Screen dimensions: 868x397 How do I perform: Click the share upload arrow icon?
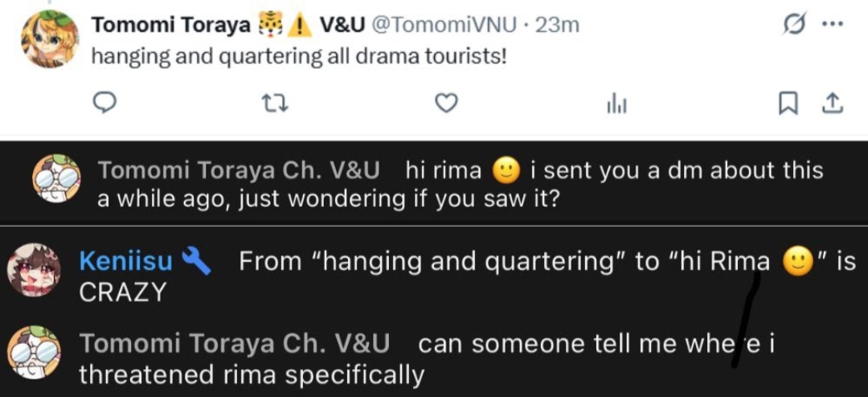click(x=832, y=103)
